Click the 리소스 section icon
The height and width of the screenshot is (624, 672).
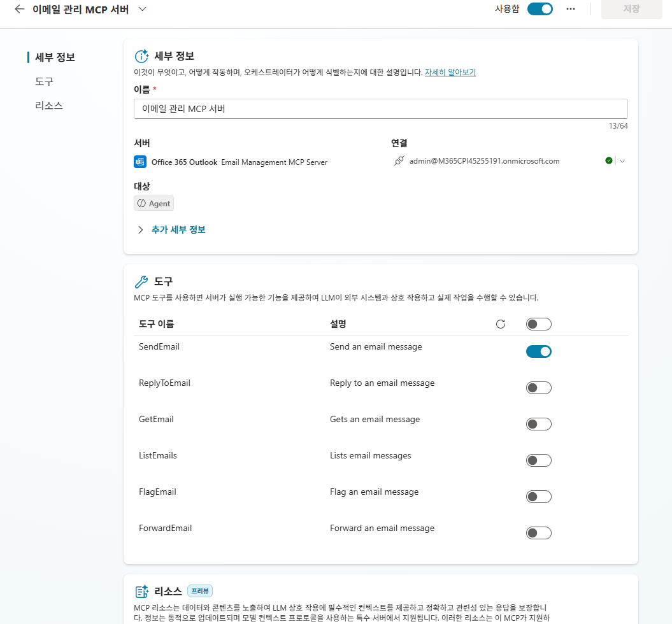click(141, 592)
